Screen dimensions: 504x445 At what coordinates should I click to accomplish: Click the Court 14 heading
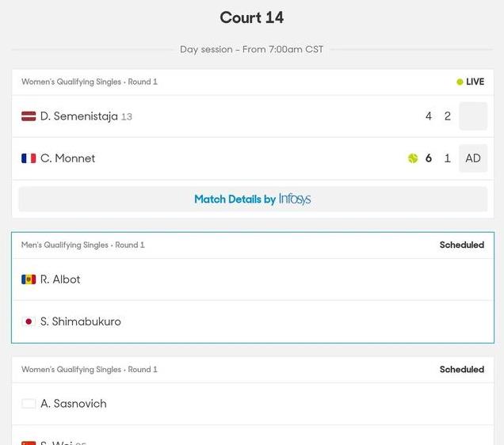[x=252, y=17]
